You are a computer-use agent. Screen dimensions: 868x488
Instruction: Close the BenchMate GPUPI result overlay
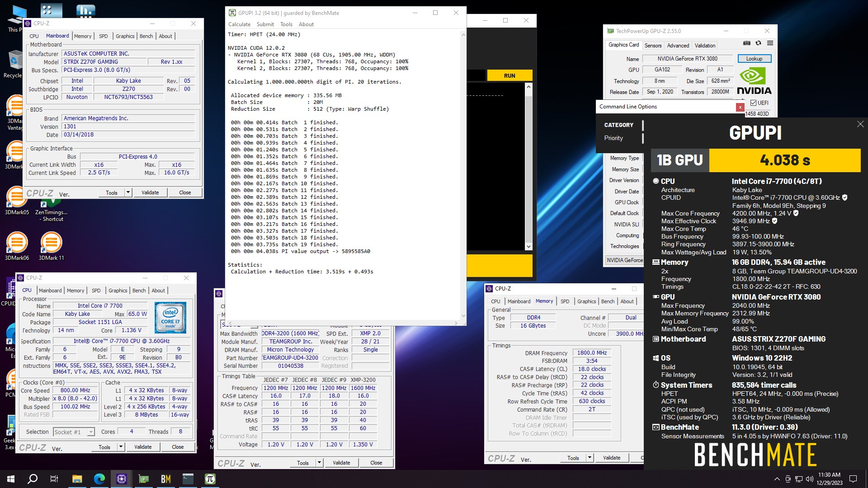click(860, 124)
